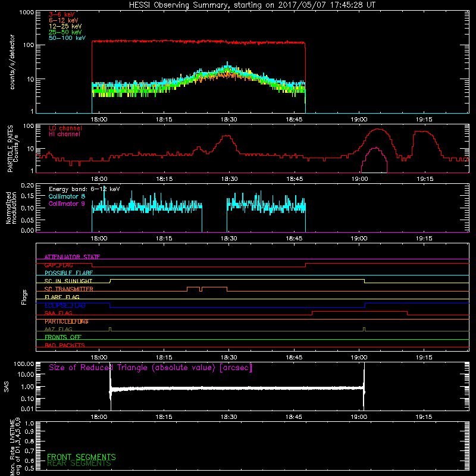The width and height of the screenshot is (476, 476).
Task: Click "19:15" below the SAS panel
Action: [424, 417]
